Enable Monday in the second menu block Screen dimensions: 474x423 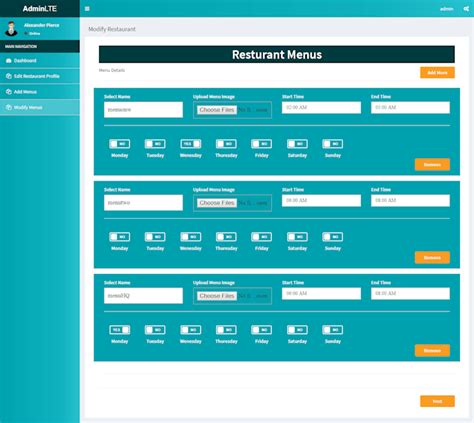(x=120, y=237)
